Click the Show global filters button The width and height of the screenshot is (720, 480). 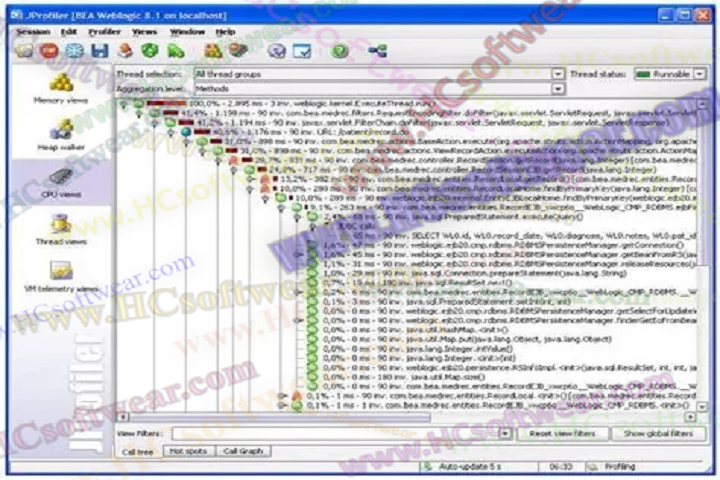658,433
